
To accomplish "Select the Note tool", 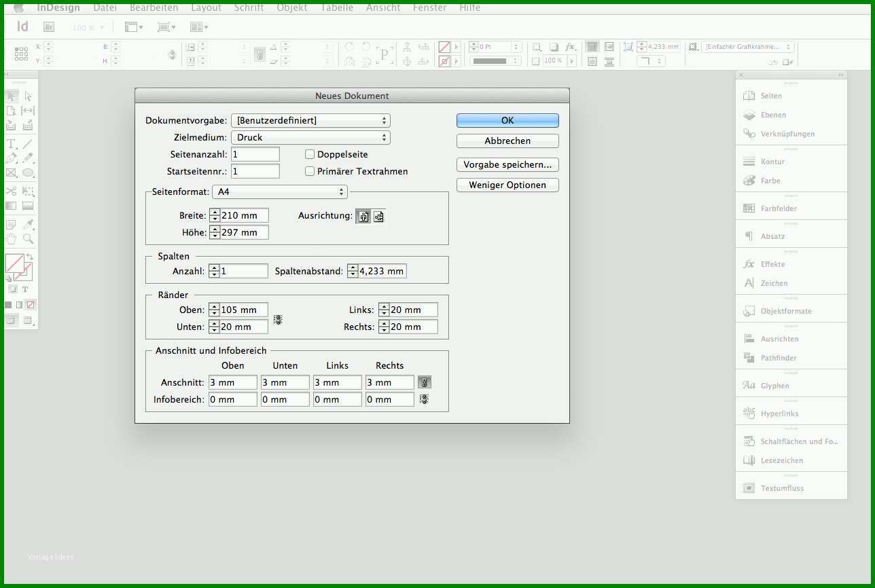I will (x=12, y=225).
